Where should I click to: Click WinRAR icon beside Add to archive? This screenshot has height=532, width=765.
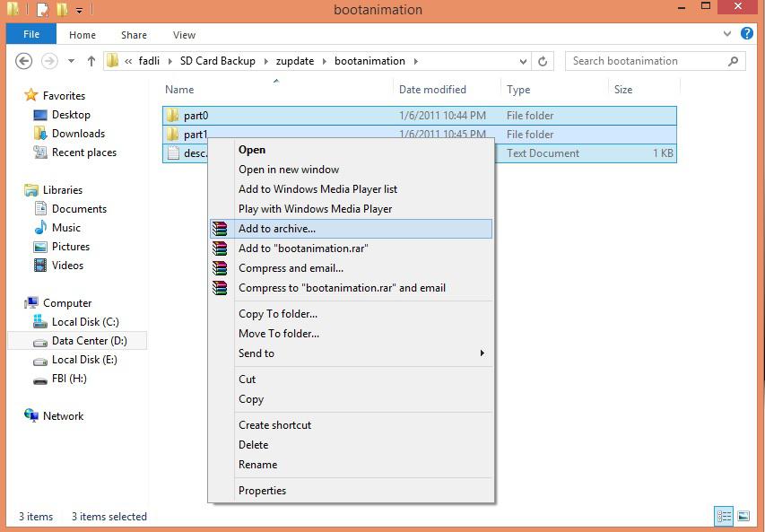(220, 229)
